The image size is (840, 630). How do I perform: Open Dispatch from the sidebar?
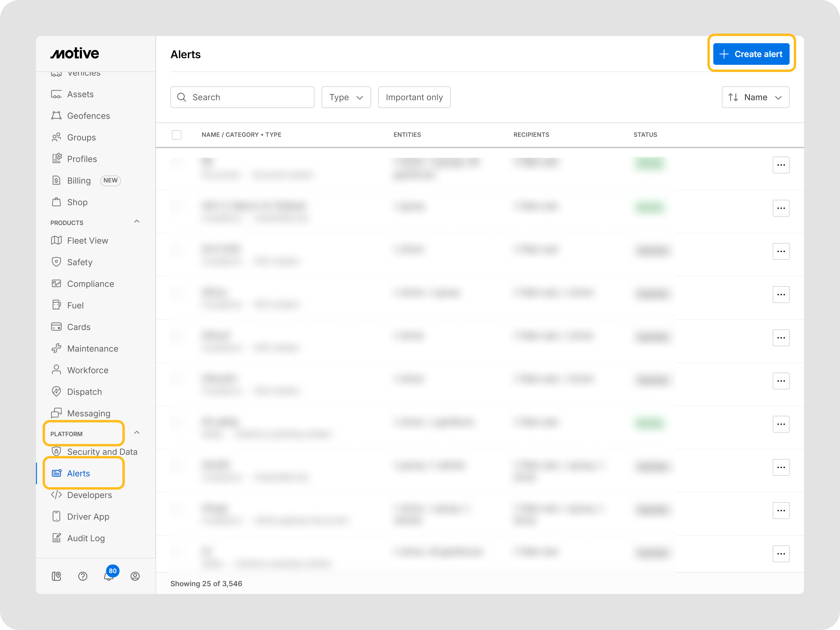point(84,392)
